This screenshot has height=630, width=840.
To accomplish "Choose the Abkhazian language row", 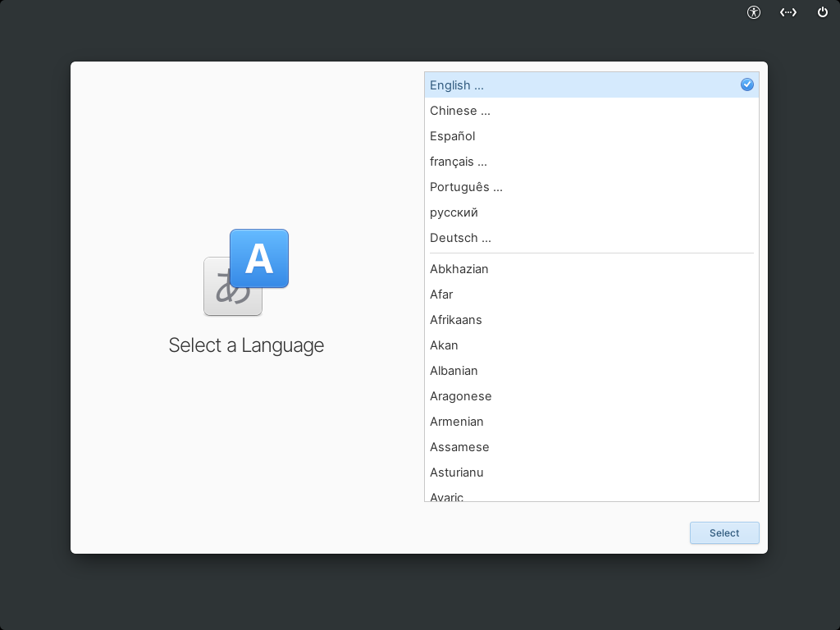I will coord(591,269).
